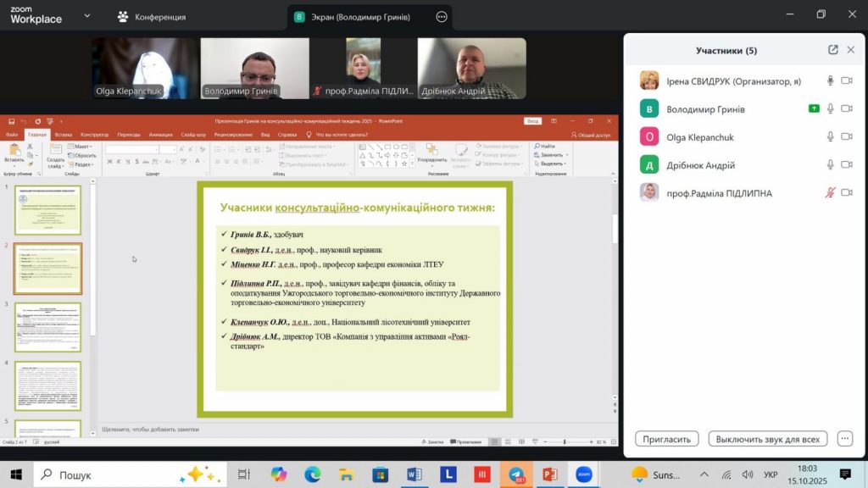Open options on Экран (Володимир Гринів) tab
Image resolution: width=868 pixels, height=488 pixels.
441,17
